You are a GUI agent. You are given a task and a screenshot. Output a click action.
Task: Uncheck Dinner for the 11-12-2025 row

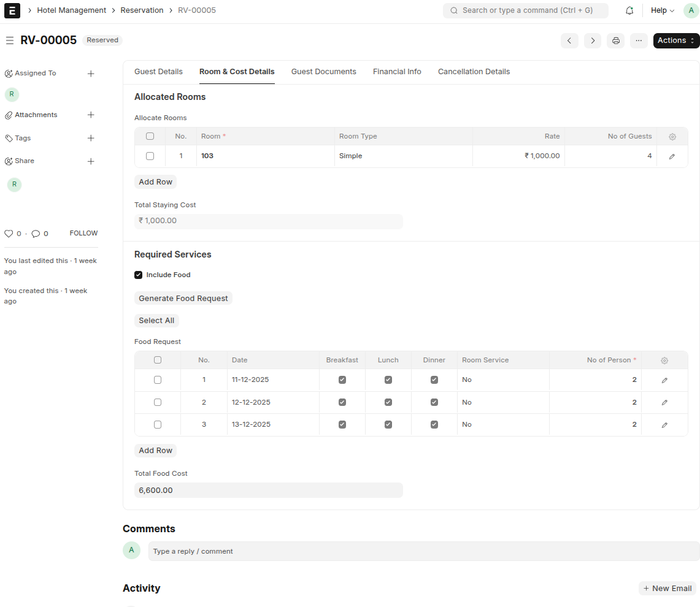tap(434, 380)
